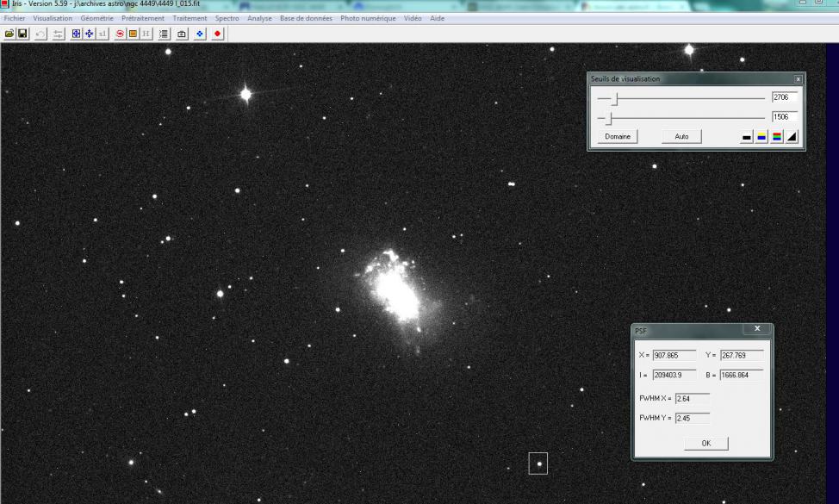Screen dimensions: 839x504
Task: Open the Visualisation menu
Action: [x=53, y=18]
